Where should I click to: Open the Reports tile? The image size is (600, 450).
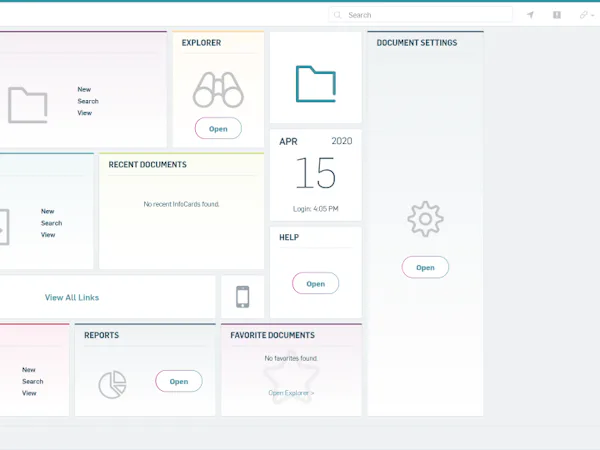[x=179, y=381]
